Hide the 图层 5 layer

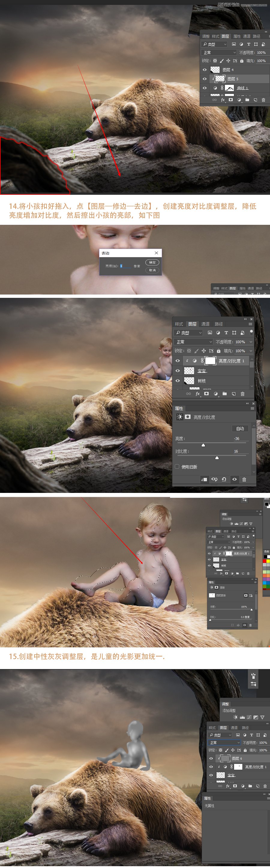pos(204,79)
